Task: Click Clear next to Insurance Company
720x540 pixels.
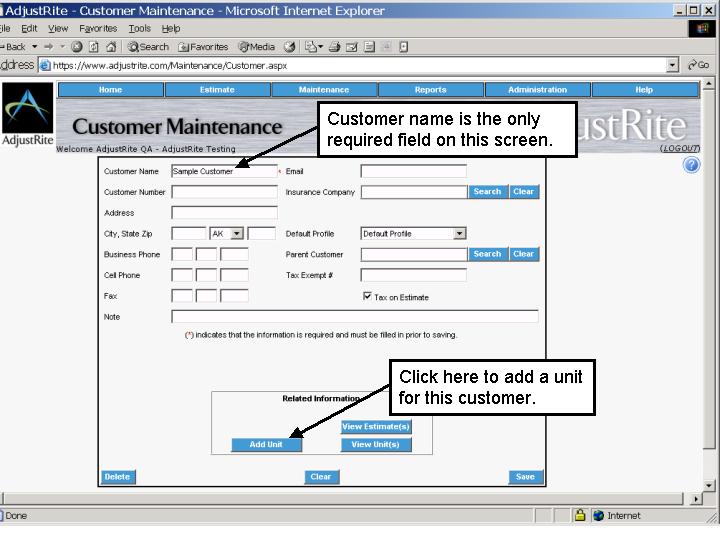Action: point(523,191)
